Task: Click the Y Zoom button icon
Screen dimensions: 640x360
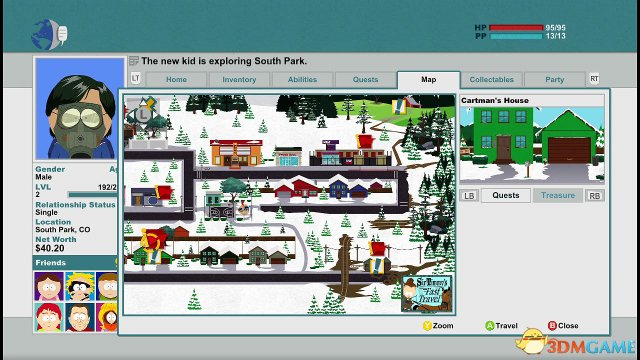Action: [427, 325]
